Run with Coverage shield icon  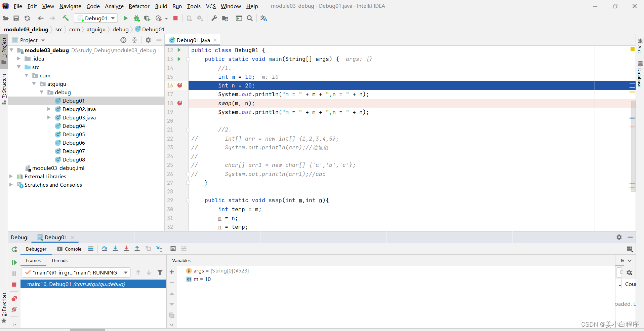point(147,18)
